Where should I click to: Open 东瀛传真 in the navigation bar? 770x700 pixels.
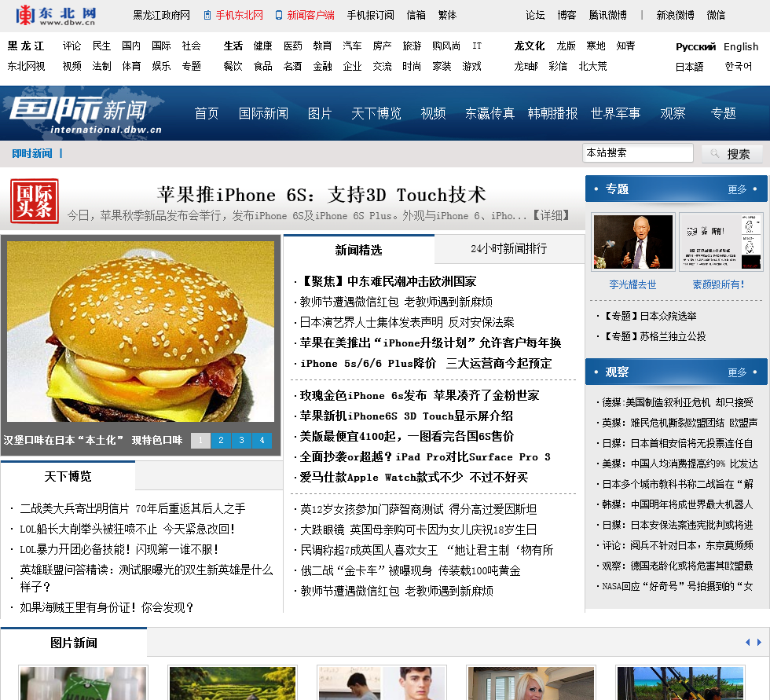(489, 114)
